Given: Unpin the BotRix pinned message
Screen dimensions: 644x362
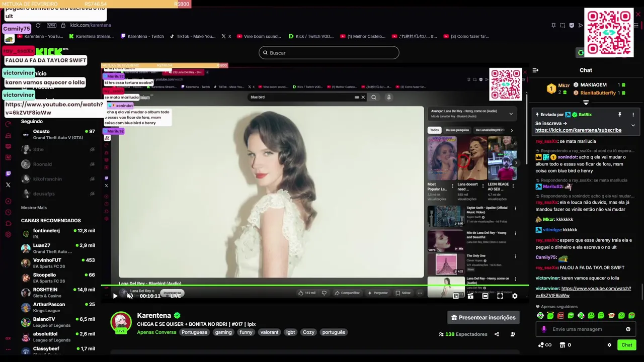Looking at the screenshot, I should coord(620,115).
